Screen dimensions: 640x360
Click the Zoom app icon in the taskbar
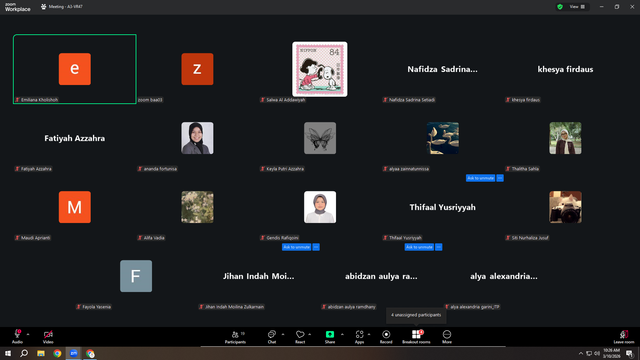tap(74, 353)
